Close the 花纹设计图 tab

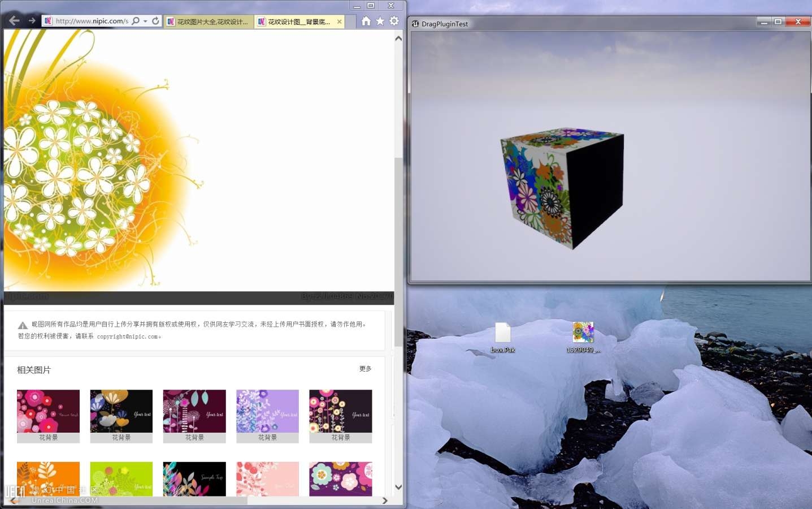[339, 21]
